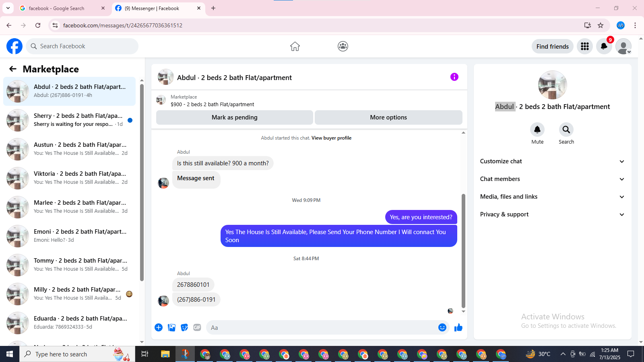Open the selected Abdul conversation row
The width and height of the screenshot is (644, 362).
pyautogui.click(x=69, y=91)
